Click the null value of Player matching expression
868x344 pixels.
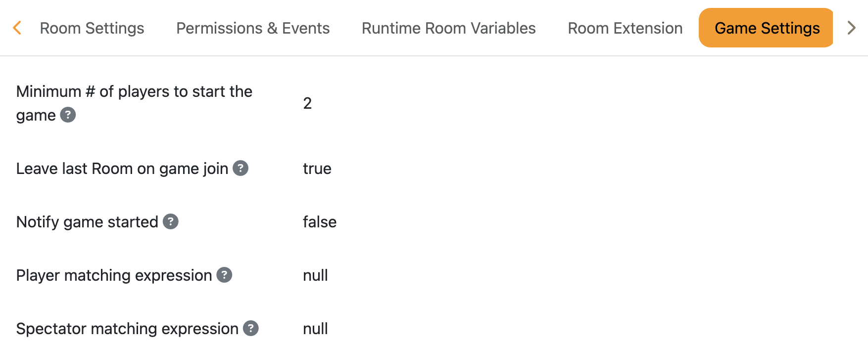click(315, 275)
